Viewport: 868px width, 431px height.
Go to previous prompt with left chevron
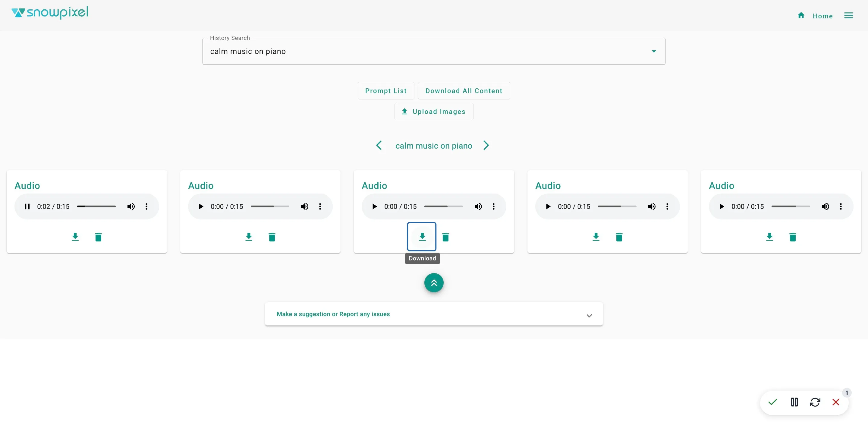click(379, 145)
